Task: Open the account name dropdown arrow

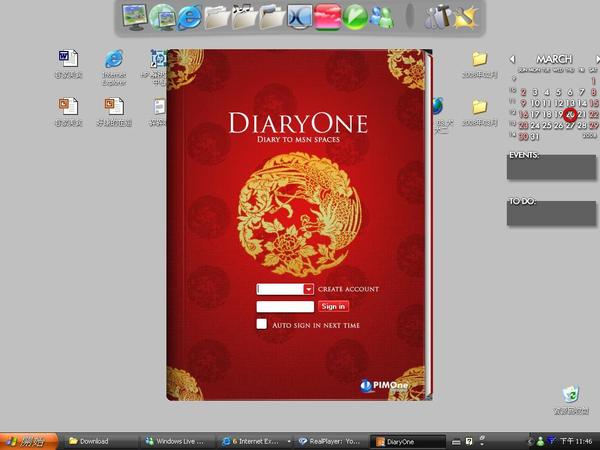Action: [308, 289]
